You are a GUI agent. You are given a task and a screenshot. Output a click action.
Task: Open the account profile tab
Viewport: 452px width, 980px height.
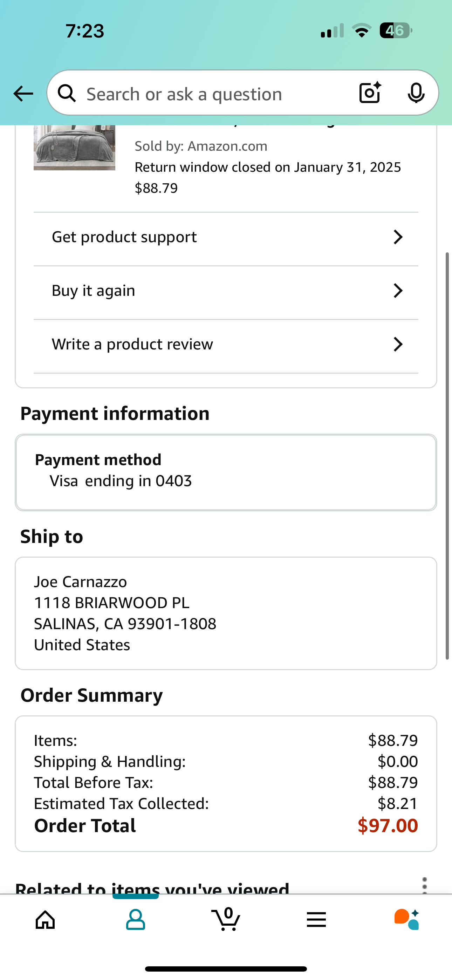(136, 920)
